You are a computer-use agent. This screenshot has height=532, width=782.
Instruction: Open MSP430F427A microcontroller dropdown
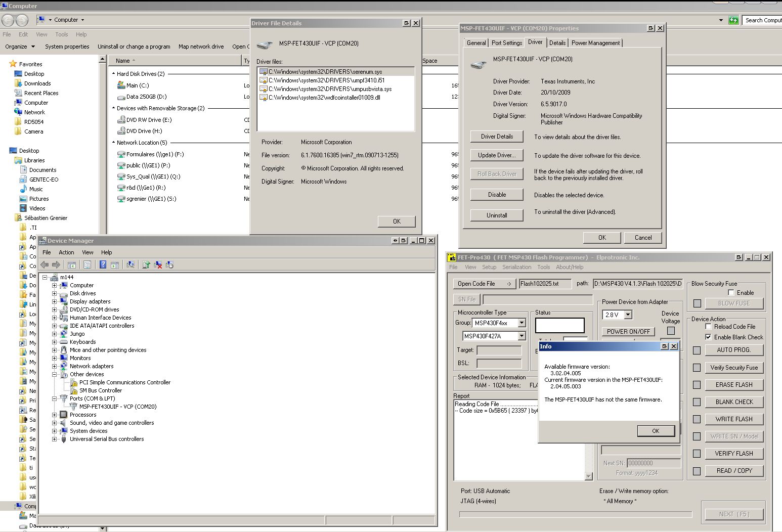[x=522, y=336]
